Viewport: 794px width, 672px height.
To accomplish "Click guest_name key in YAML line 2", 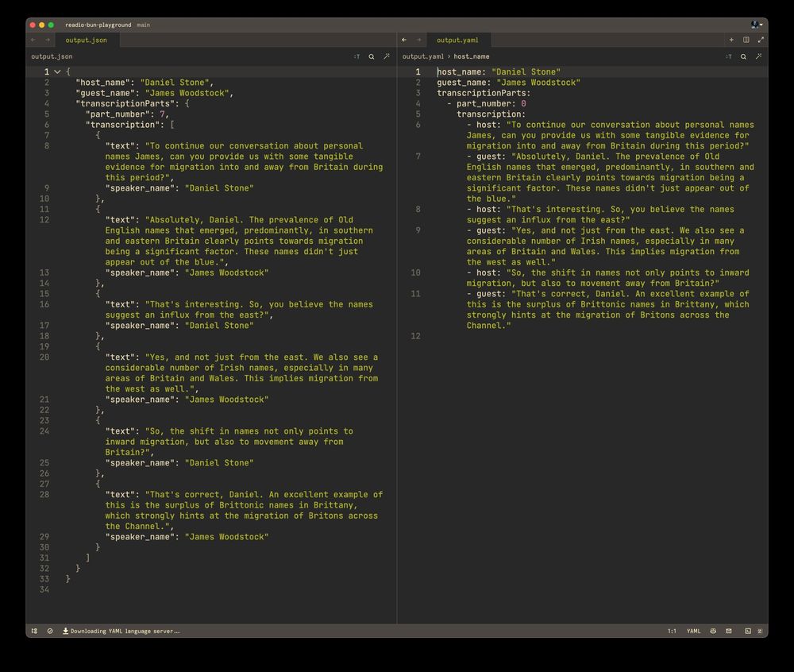I will coord(462,83).
